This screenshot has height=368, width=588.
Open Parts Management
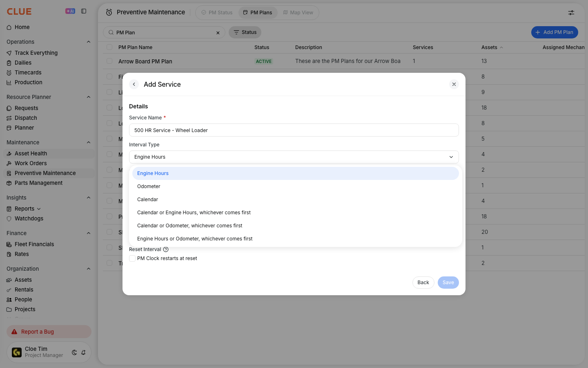pyautogui.click(x=38, y=183)
